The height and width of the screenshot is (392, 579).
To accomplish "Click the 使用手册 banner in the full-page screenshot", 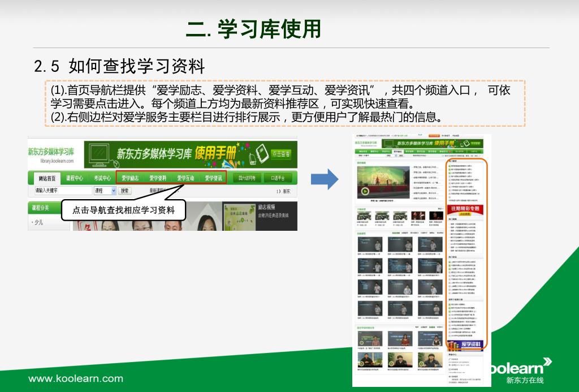I will [x=431, y=143].
